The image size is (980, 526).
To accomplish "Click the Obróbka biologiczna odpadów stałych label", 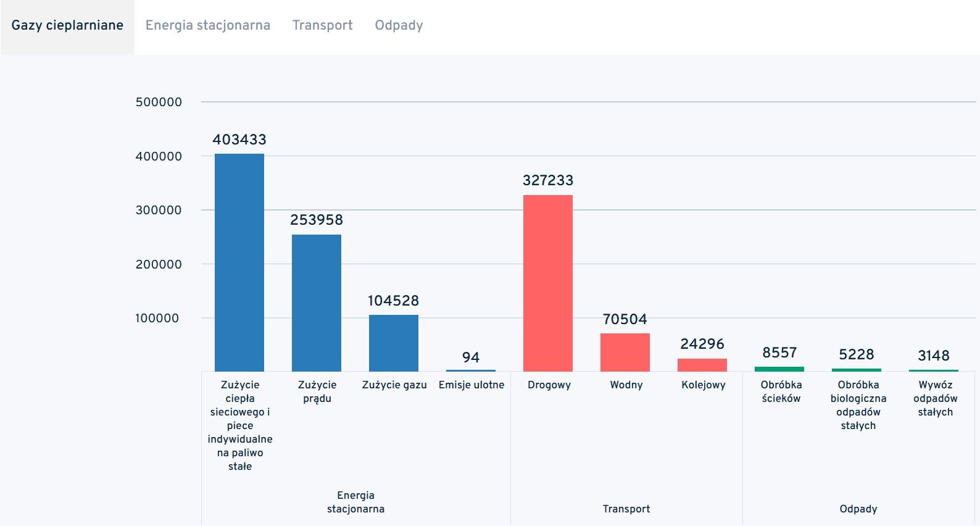I will 858,405.
